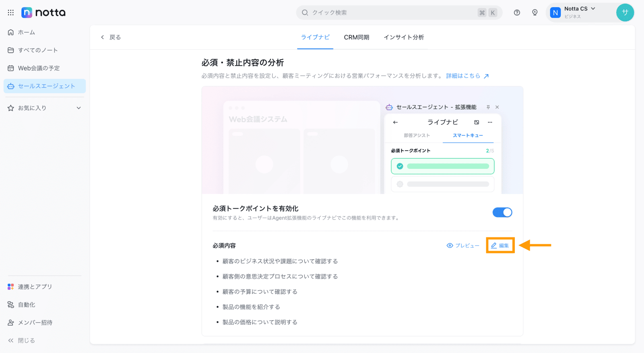The width and height of the screenshot is (644, 353).
Task: Click the 編集 pencil button
Action: (500, 245)
